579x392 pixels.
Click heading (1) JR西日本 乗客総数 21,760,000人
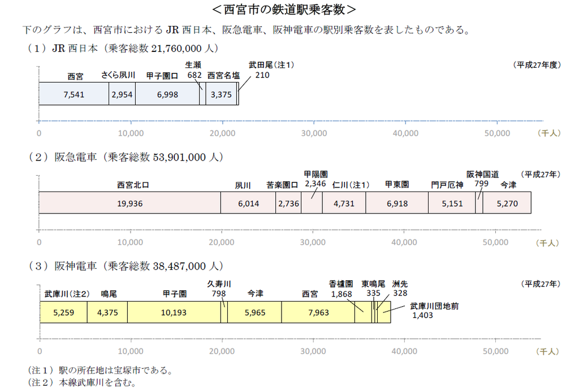tap(124, 49)
